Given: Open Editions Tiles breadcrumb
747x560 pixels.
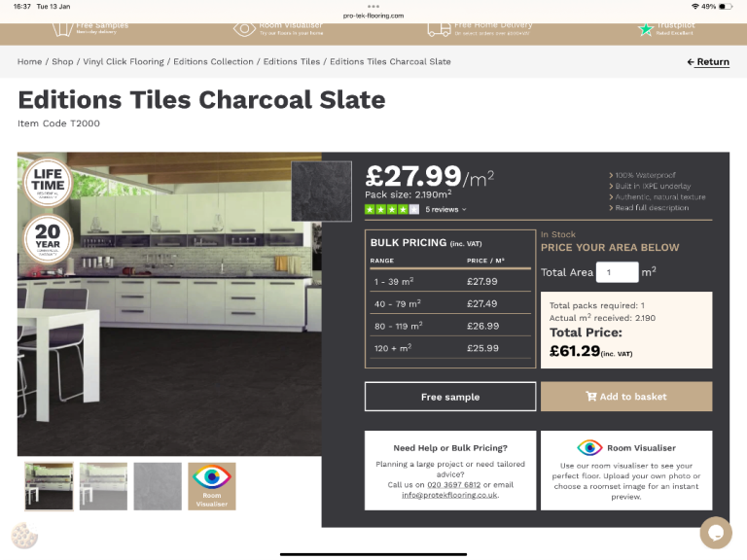Looking at the screenshot, I should click(x=292, y=61).
